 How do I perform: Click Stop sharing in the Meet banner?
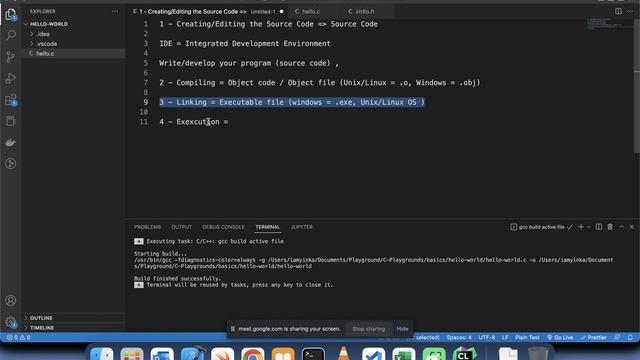click(369, 329)
